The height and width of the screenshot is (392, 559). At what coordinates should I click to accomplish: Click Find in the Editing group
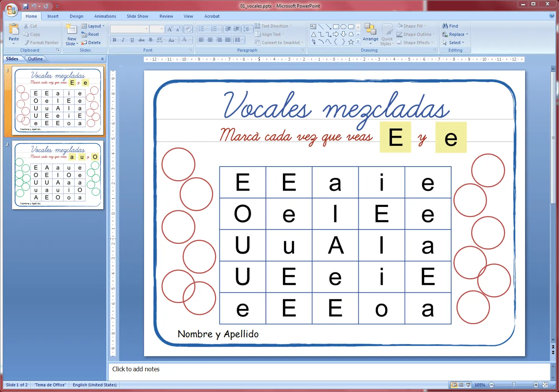[x=450, y=26]
